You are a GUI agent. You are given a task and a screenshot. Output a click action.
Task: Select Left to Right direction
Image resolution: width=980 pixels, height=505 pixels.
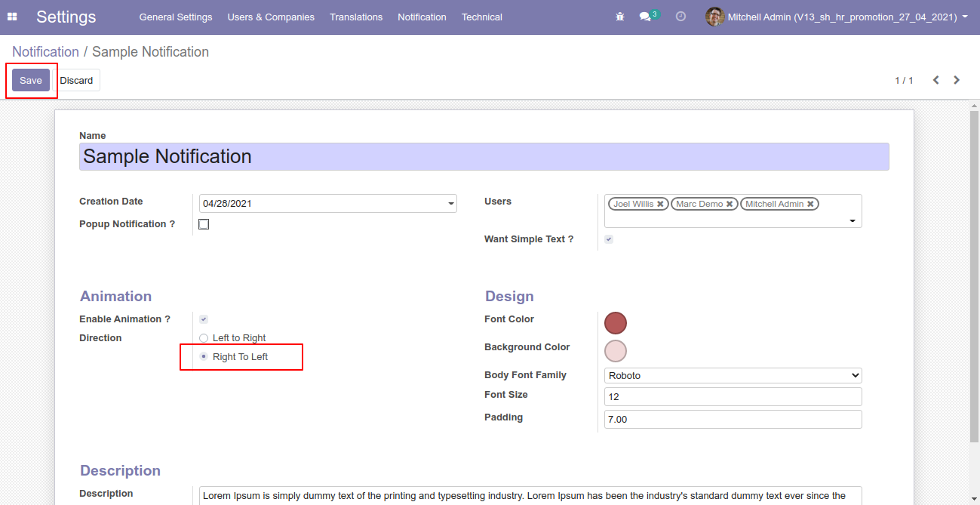pyautogui.click(x=204, y=338)
